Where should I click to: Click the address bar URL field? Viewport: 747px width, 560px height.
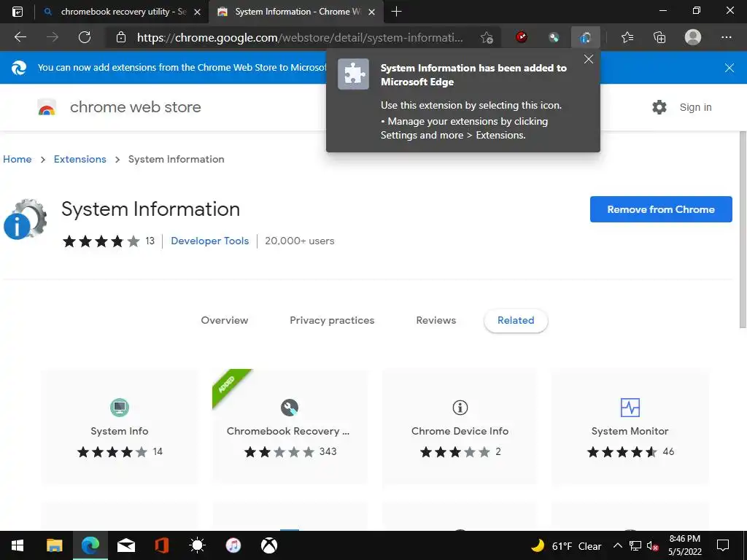[x=300, y=37]
